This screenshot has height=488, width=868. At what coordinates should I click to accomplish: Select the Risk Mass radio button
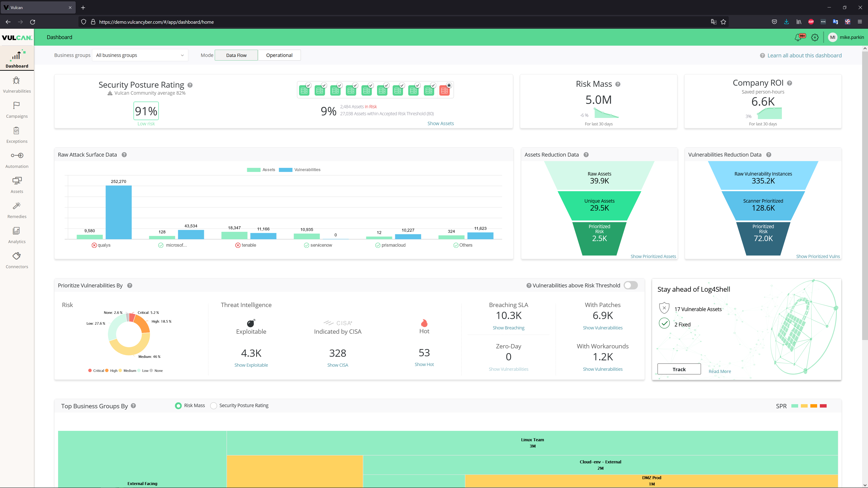coord(178,406)
